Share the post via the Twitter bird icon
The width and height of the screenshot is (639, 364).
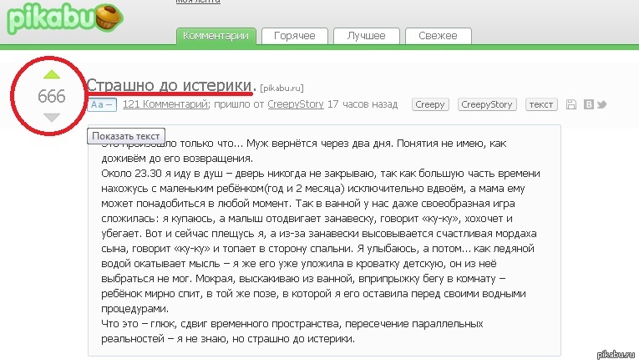(601, 105)
